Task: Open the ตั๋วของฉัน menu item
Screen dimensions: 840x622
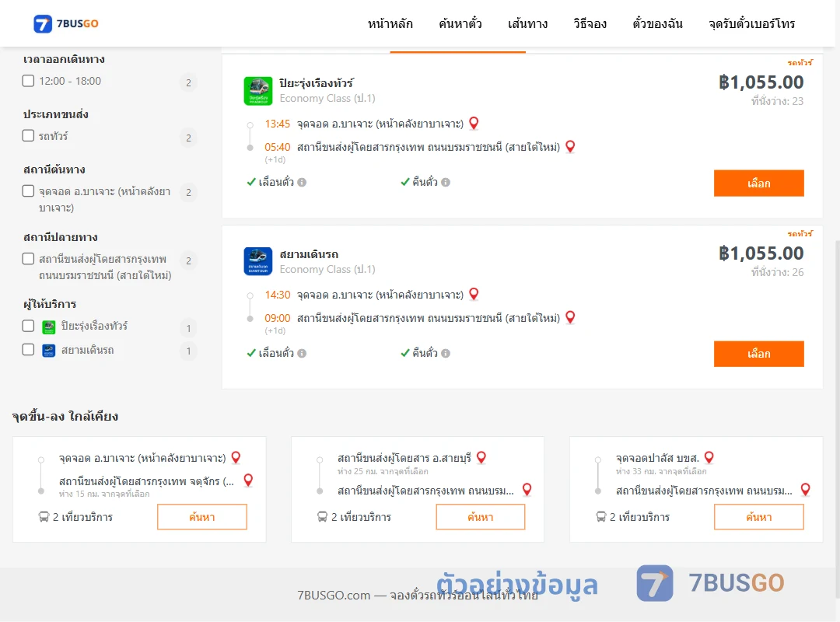Action: coord(657,23)
